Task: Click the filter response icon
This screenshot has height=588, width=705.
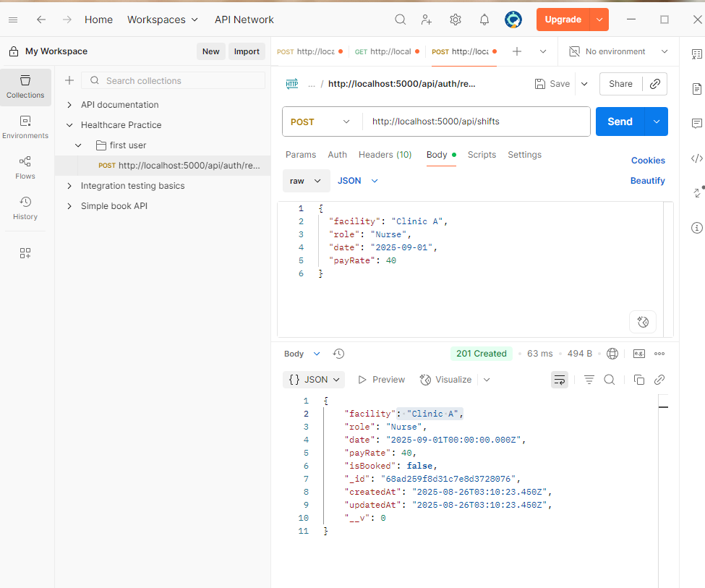Action: [x=589, y=380]
